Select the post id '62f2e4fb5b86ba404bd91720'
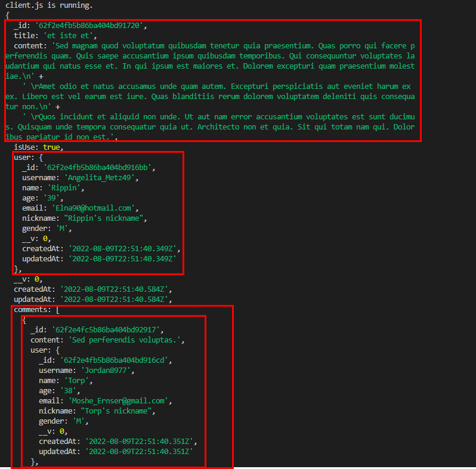 coord(89,26)
